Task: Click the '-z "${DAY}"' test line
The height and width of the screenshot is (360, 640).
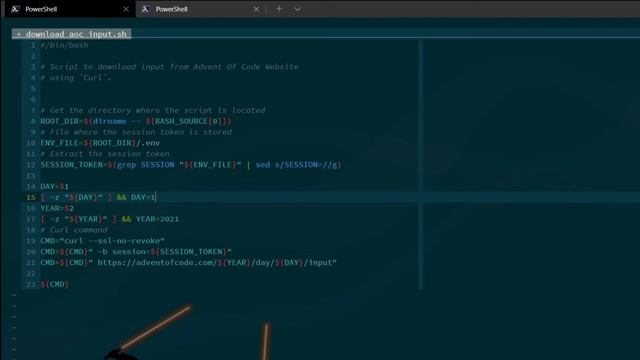Action: tap(98, 198)
